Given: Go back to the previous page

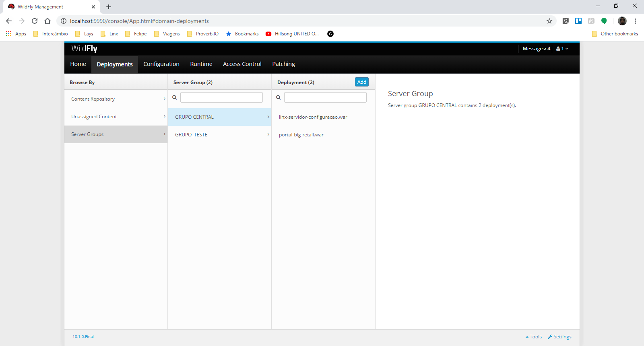Looking at the screenshot, I should coord(9,21).
